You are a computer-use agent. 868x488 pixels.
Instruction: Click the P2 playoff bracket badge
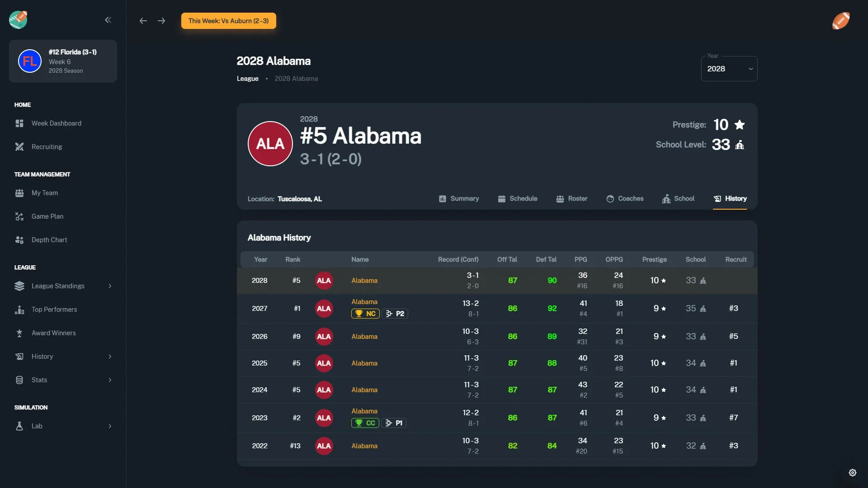tap(395, 314)
